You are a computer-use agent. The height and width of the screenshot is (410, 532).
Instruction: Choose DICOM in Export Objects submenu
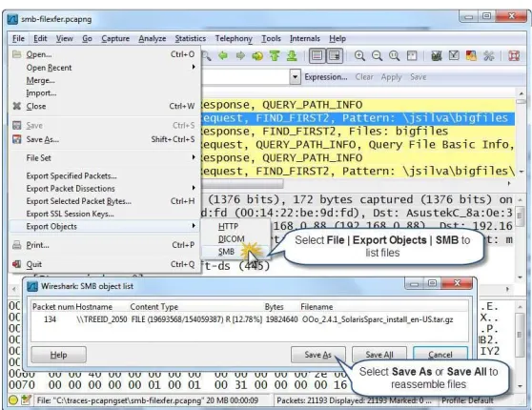235,239
